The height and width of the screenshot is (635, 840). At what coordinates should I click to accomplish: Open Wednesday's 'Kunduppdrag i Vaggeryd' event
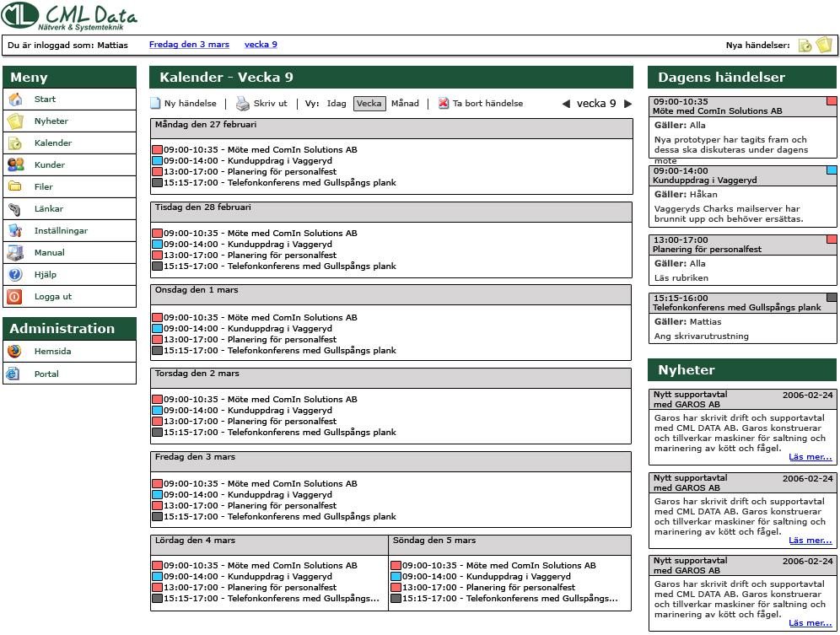point(247,329)
